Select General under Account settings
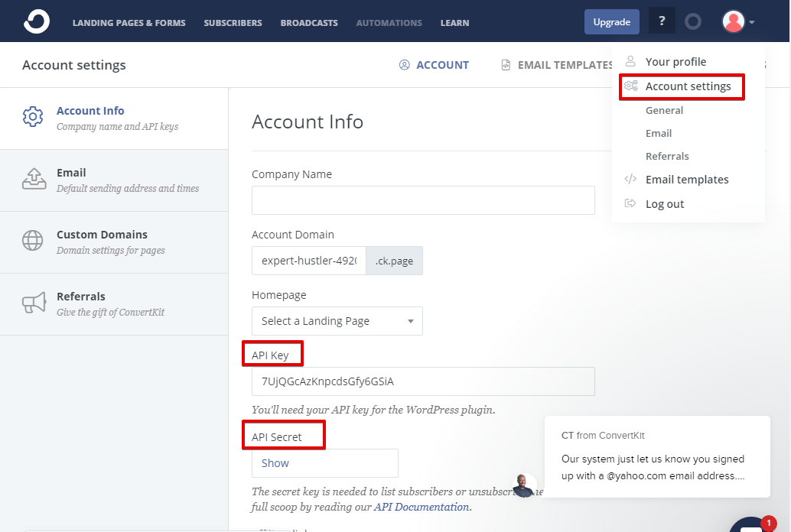The image size is (791, 532). click(x=664, y=110)
